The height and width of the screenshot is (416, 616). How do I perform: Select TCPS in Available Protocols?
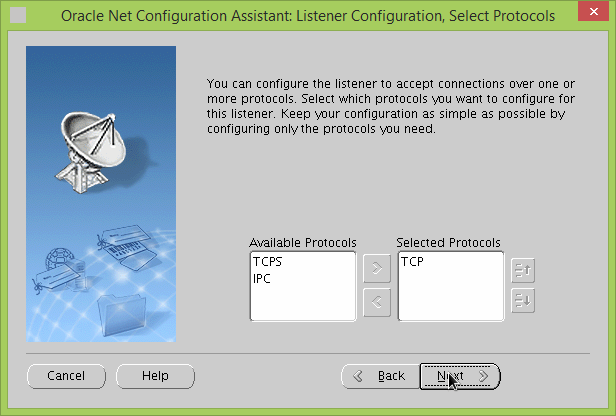pyautogui.click(x=268, y=262)
